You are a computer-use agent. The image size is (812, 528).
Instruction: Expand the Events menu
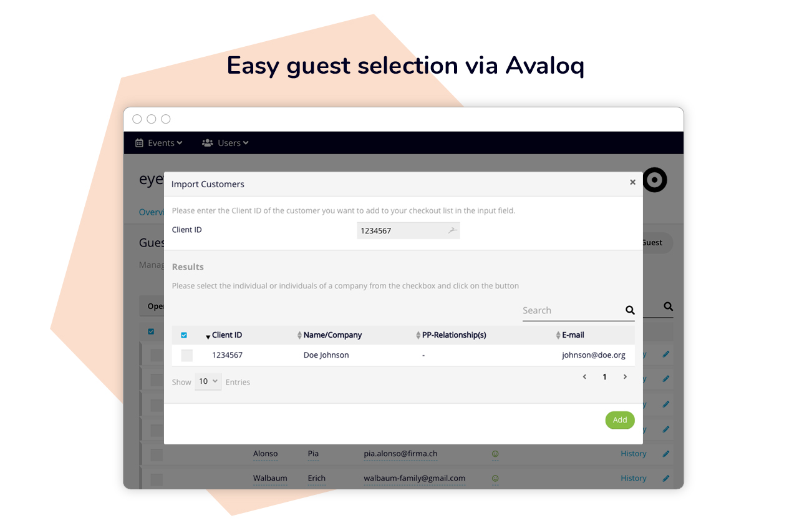tap(159, 143)
